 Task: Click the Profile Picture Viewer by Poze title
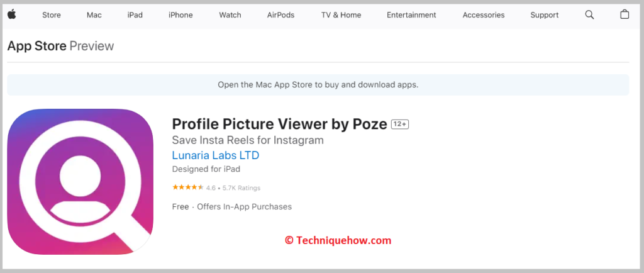tap(279, 123)
